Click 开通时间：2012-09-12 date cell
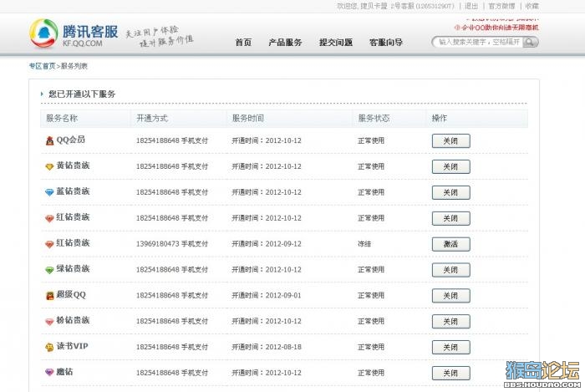This screenshot has width=585, height=392. click(x=267, y=244)
